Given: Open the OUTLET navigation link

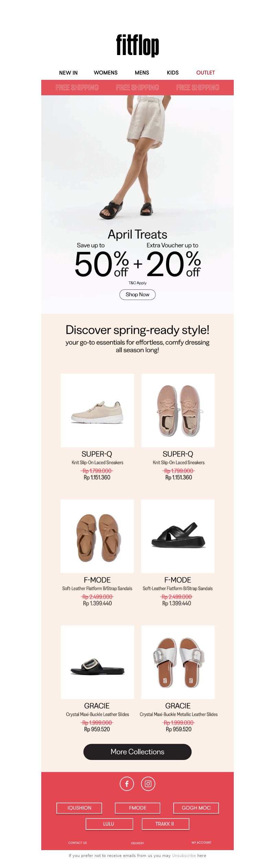Looking at the screenshot, I should pos(206,73).
